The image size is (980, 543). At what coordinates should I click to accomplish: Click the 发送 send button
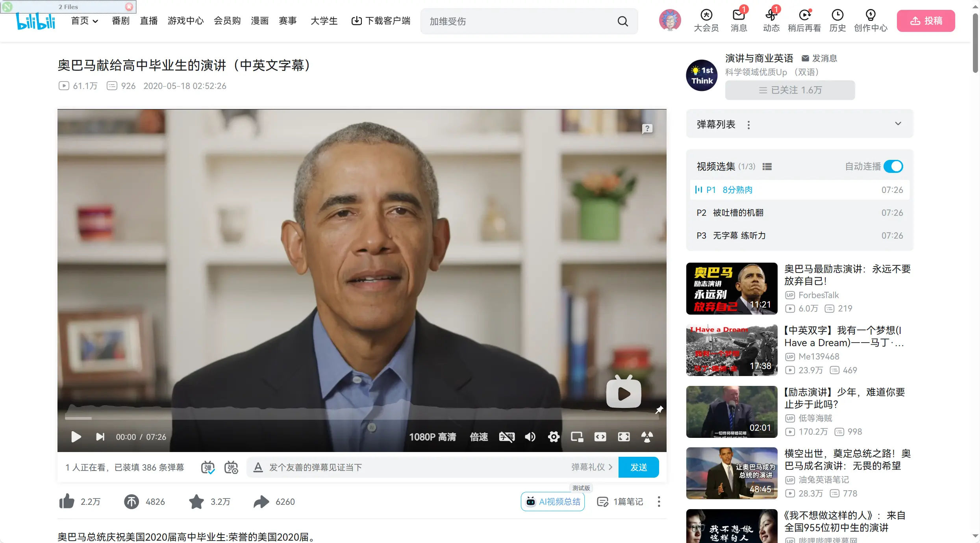click(638, 467)
